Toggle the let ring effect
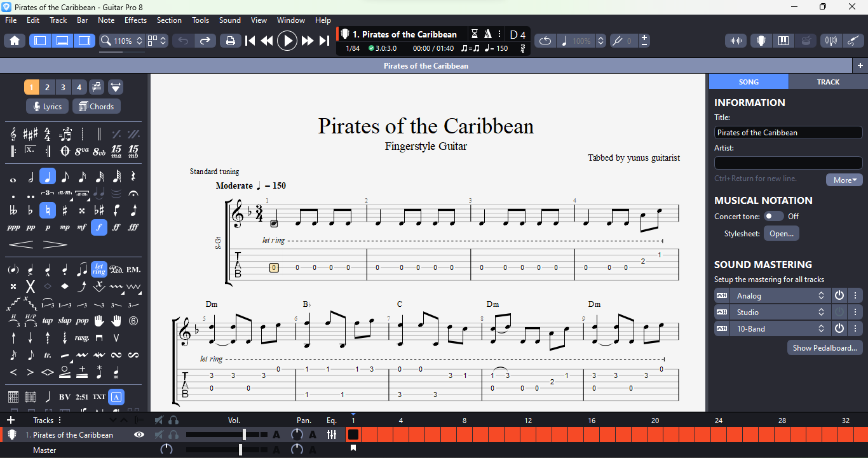This screenshot has height=458, width=868. pos(98,269)
